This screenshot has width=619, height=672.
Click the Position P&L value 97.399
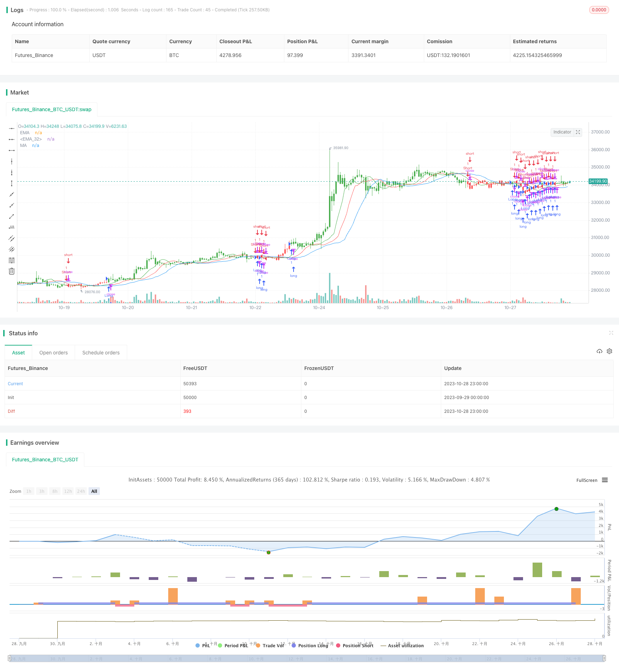click(295, 55)
